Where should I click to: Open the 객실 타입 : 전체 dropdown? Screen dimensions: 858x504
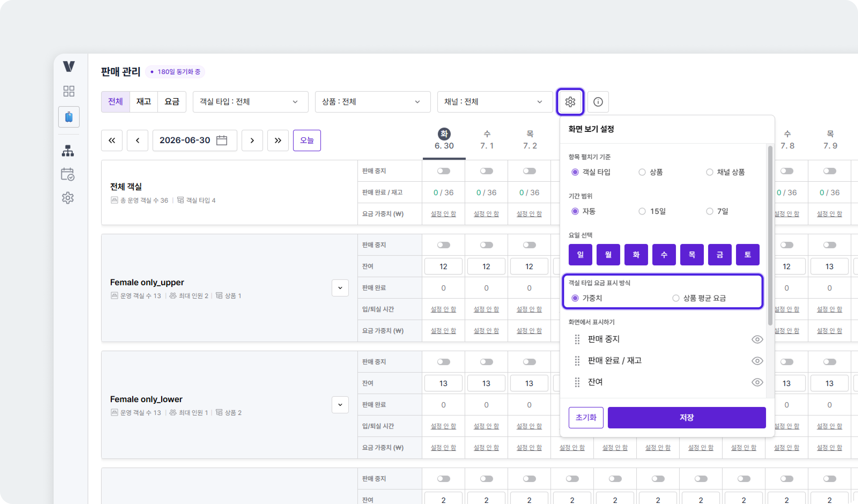tap(250, 102)
